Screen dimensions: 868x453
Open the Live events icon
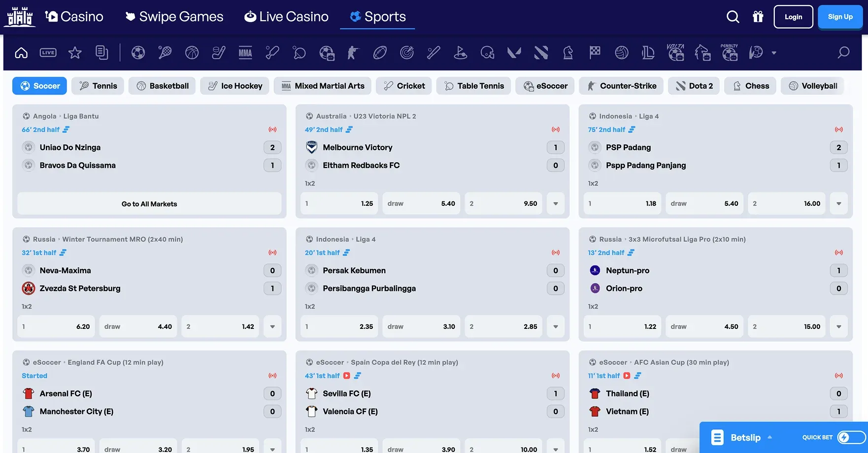48,53
